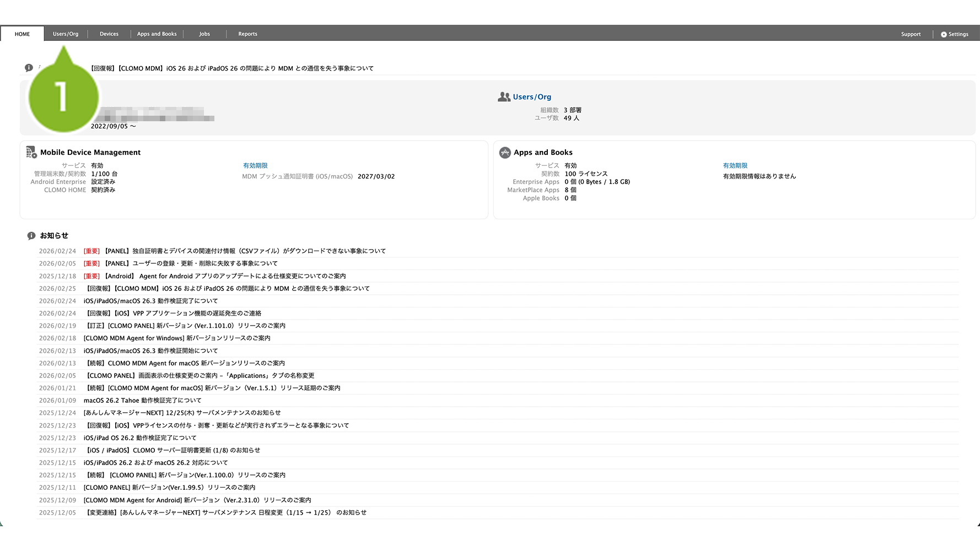Open macOS 26.2 Tahoe verification notice
This screenshot has height=551, width=980.
pyautogui.click(x=143, y=401)
